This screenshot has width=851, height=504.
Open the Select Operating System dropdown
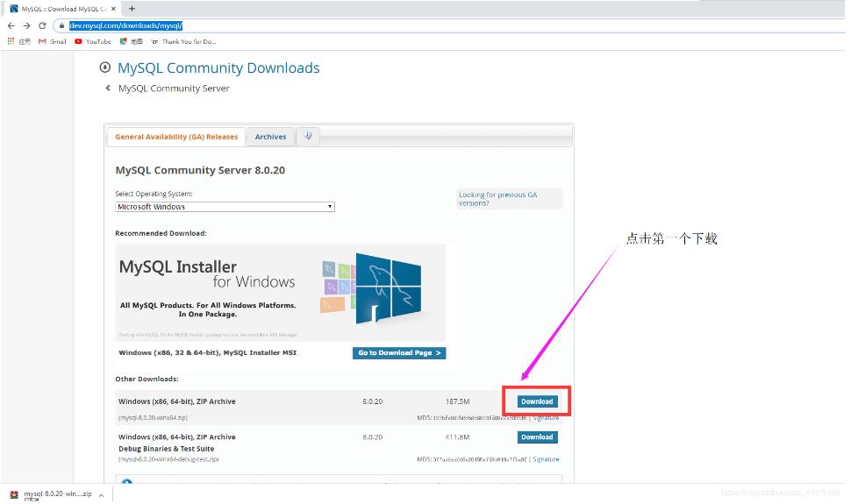click(225, 207)
